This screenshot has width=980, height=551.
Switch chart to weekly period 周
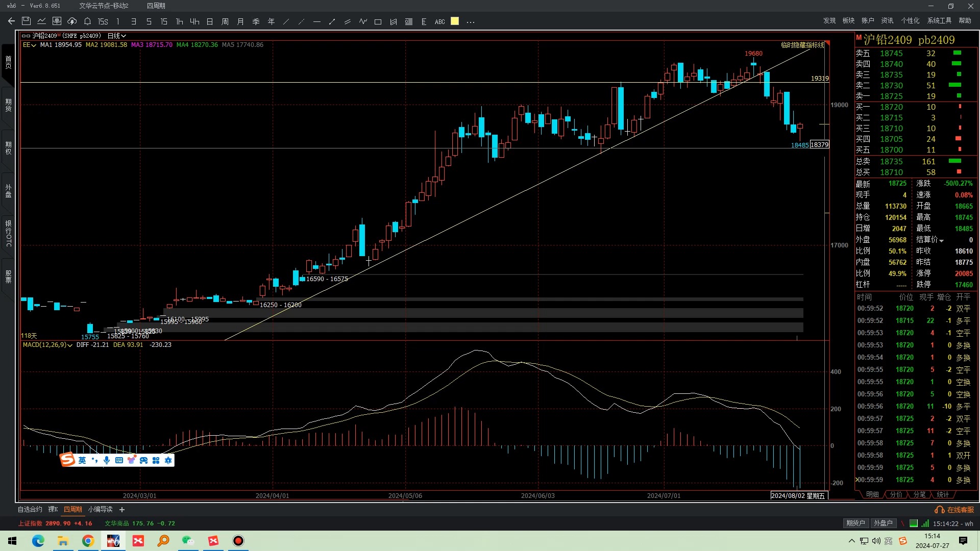tap(225, 21)
